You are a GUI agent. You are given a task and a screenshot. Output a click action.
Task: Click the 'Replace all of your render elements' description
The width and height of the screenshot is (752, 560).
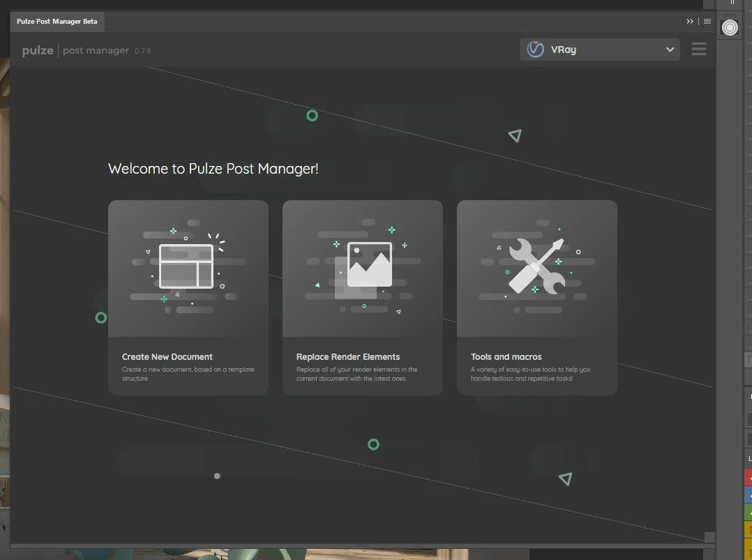[357, 374]
